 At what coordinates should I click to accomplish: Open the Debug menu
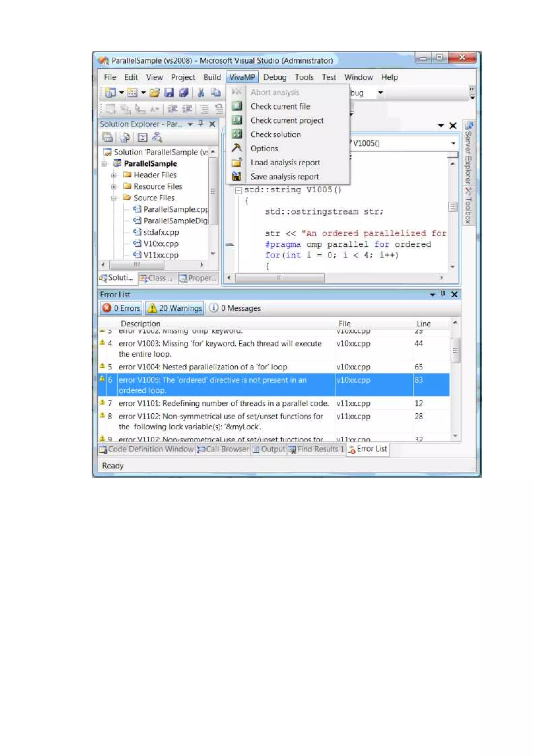pos(275,77)
